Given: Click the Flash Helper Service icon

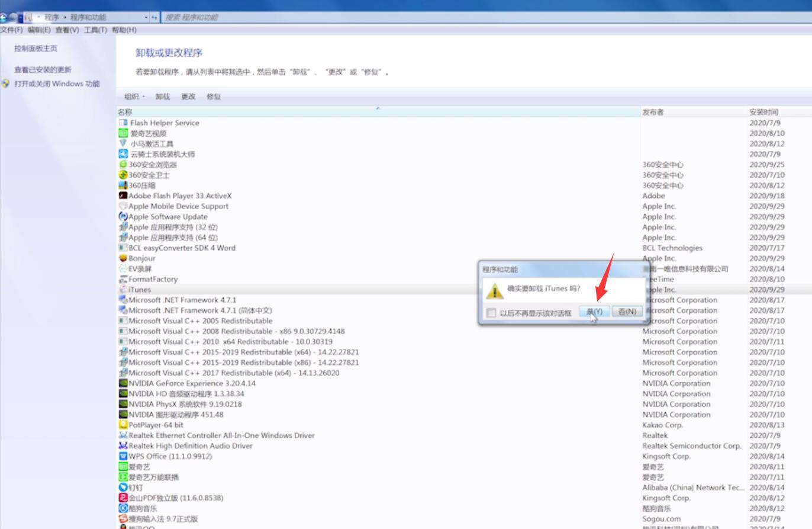Looking at the screenshot, I should 123,123.
